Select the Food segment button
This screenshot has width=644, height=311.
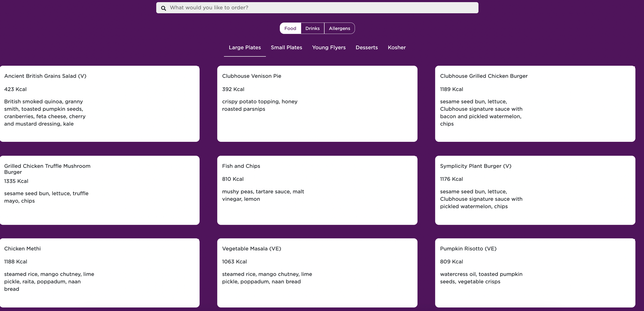point(290,28)
